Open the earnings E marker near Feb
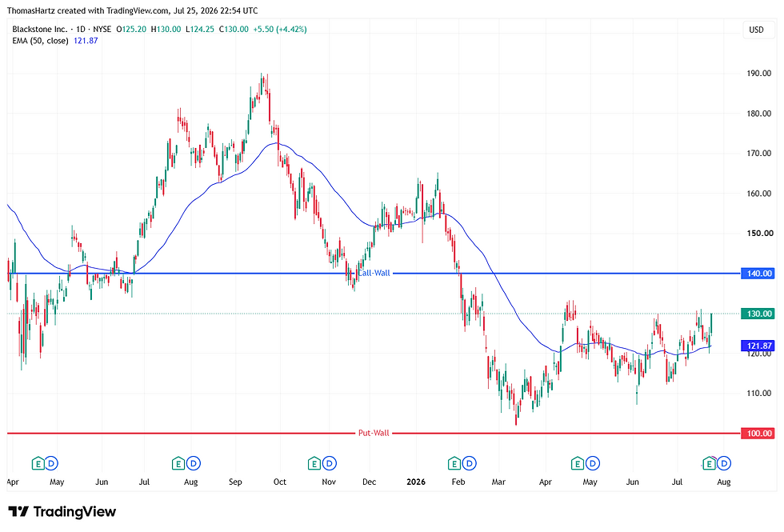The height and width of the screenshot is (532, 784). tap(454, 463)
